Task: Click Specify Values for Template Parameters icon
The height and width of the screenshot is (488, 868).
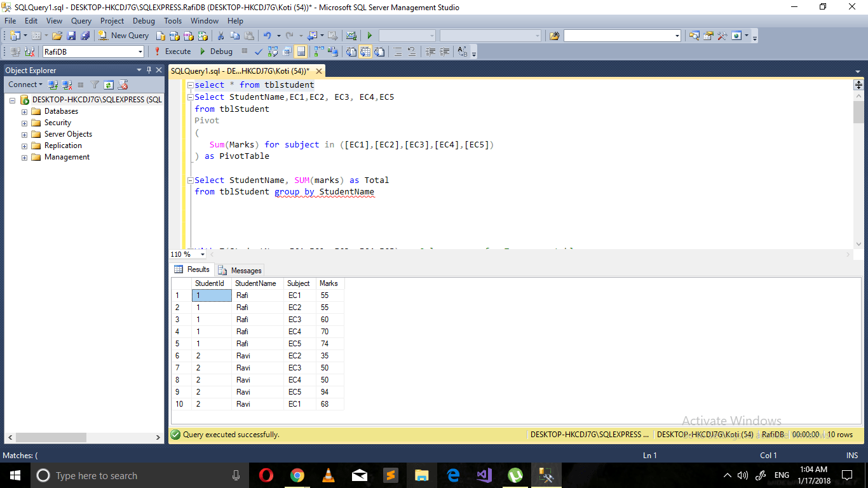Action: [462, 51]
